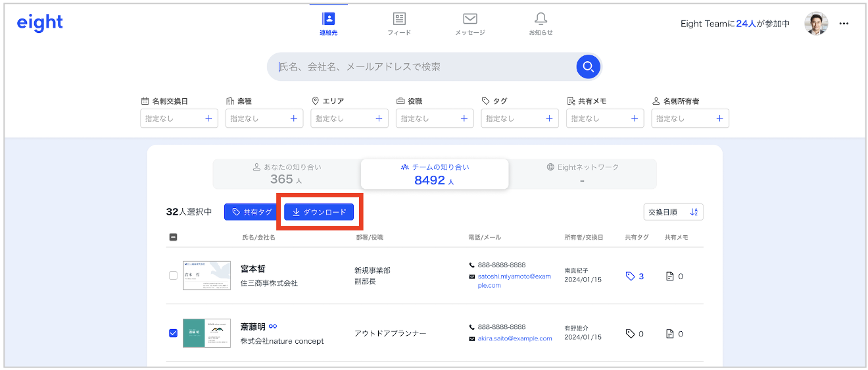
Task: Expand the 名刺交換日 filter
Action: (179, 119)
